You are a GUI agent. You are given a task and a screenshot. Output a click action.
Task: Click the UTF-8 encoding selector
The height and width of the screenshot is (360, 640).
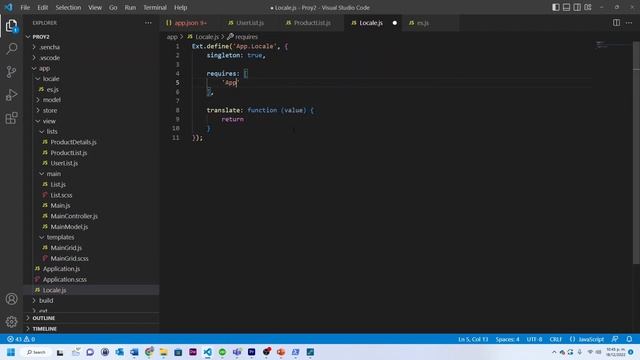534,339
